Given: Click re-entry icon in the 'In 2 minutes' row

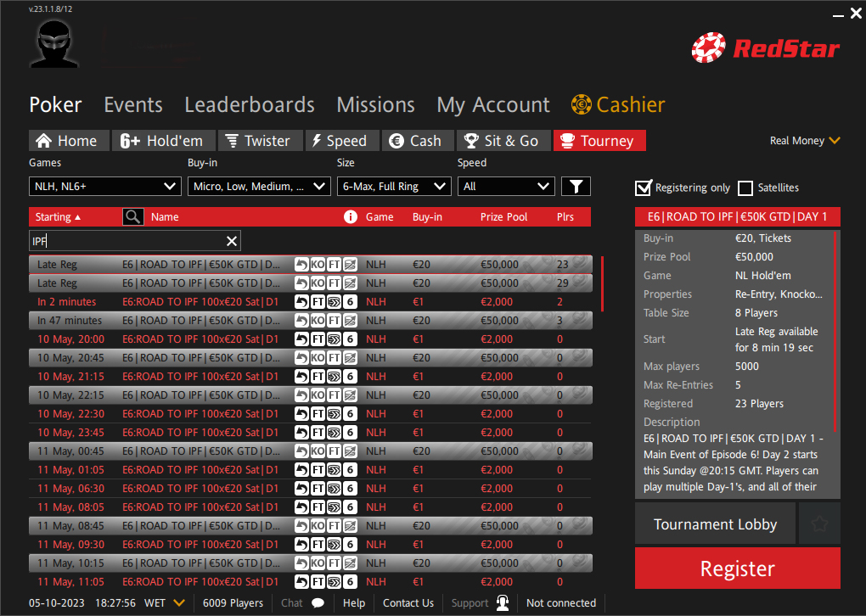Looking at the screenshot, I should (x=301, y=302).
